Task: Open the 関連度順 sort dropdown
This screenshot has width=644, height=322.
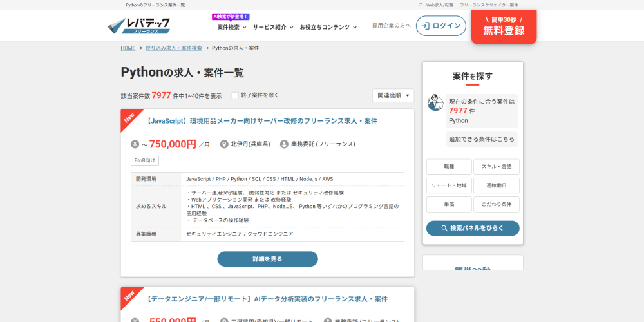Action: [393, 95]
